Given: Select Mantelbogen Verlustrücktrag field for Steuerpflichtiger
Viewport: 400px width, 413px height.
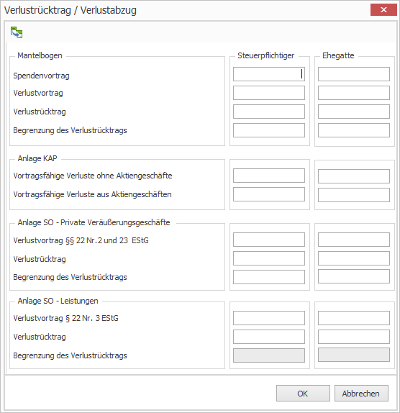Looking at the screenshot, I should click(269, 112).
